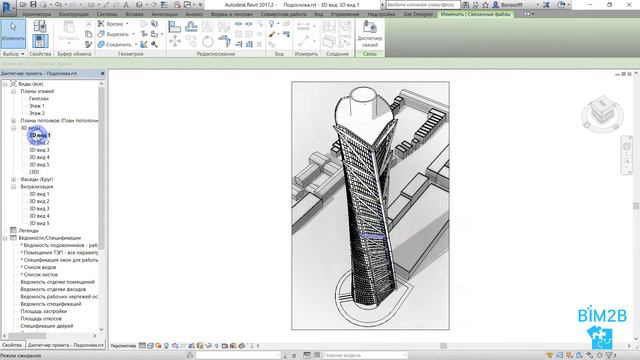Click the light bulb hide-in-view icon
This screenshot has width=640, height=360.
point(272,24)
